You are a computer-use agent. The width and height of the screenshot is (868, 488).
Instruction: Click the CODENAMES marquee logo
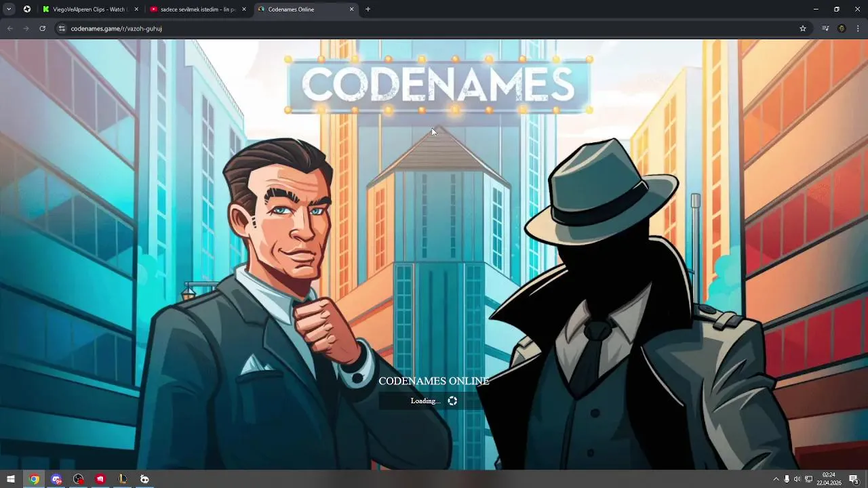click(x=439, y=86)
